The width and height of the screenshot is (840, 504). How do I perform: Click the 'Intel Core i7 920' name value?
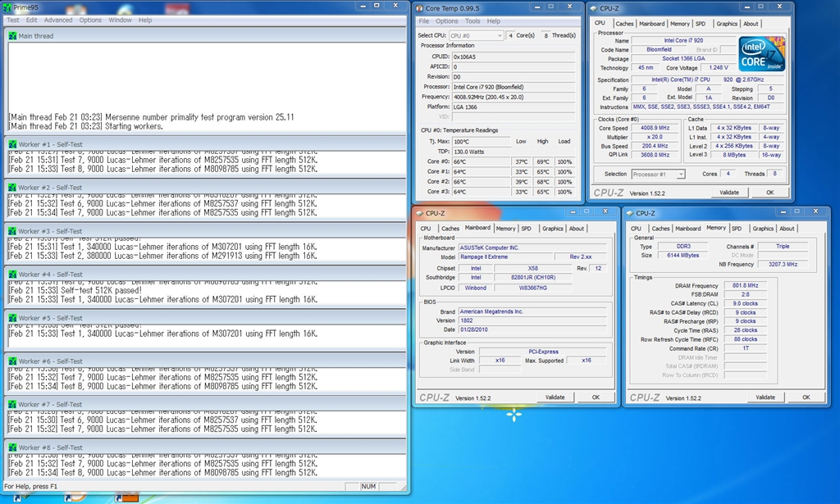pos(683,41)
